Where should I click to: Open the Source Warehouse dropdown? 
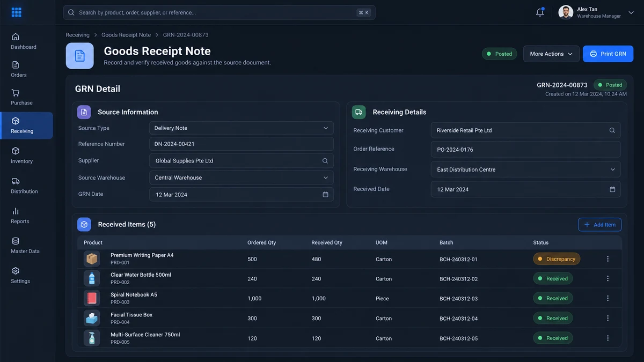point(241,178)
